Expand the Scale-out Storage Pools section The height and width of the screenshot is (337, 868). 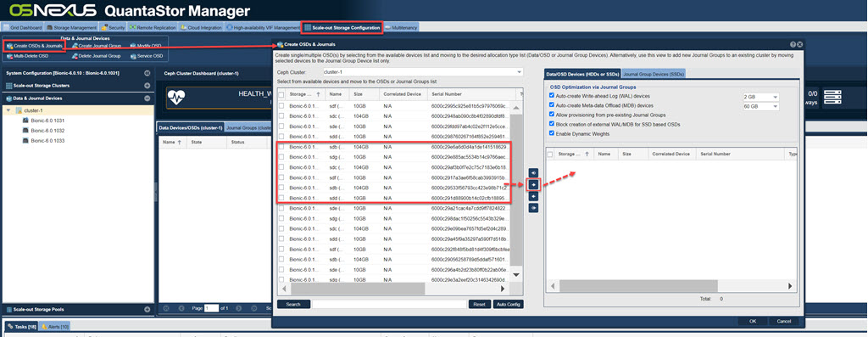pos(147,309)
